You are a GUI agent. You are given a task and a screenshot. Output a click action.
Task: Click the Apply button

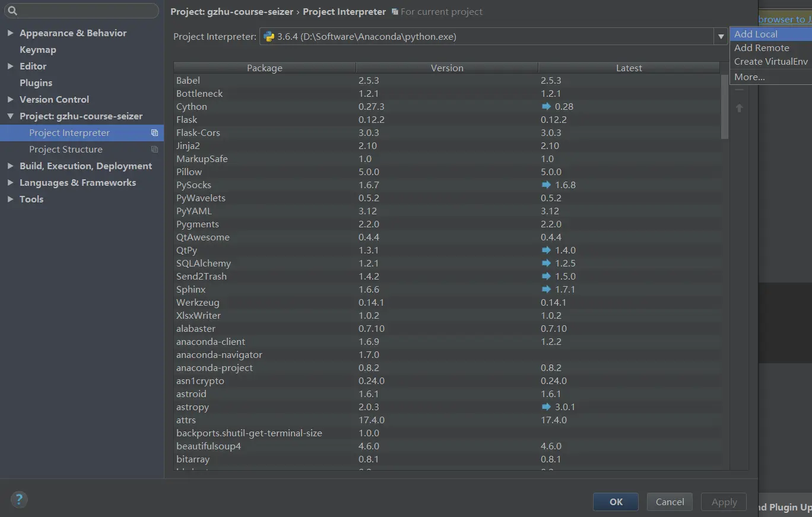point(724,502)
